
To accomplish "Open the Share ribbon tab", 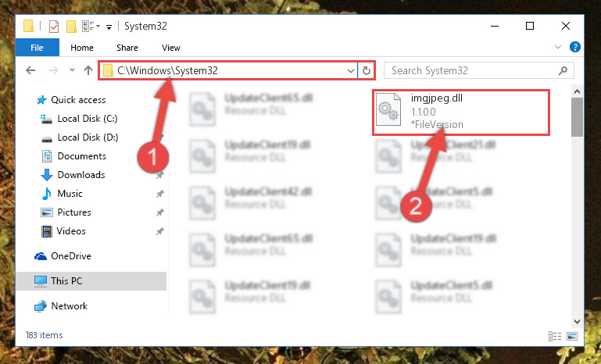I will [x=127, y=48].
